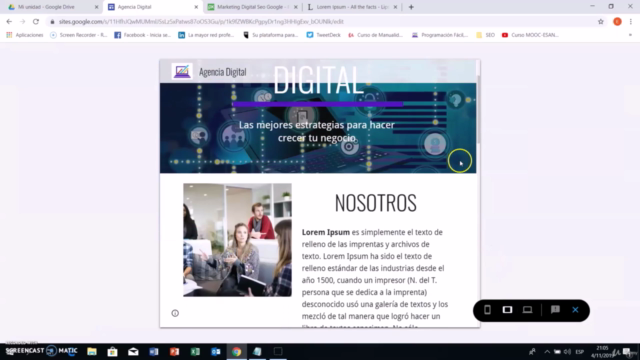Click the Chrome taskbar icon
This screenshot has width=640, height=360.
point(237,351)
